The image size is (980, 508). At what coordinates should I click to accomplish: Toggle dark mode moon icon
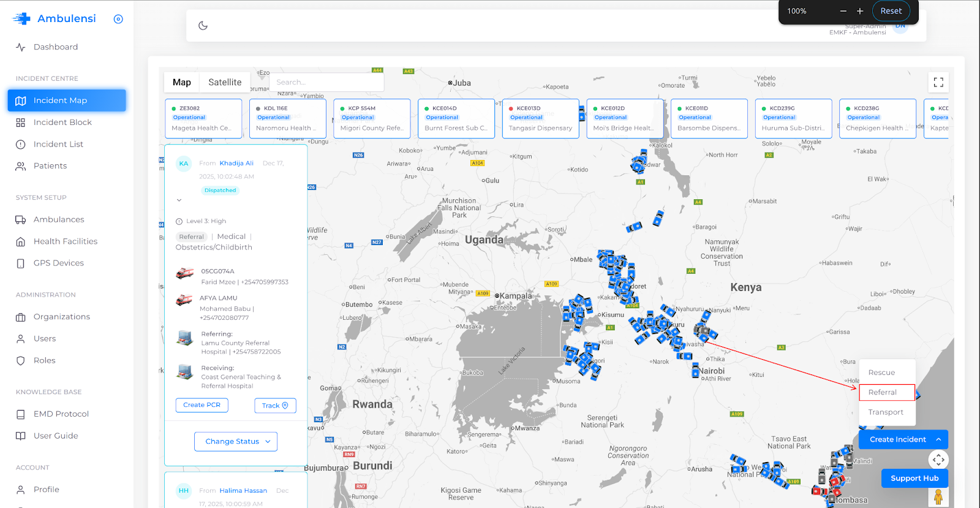click(203, 26)
